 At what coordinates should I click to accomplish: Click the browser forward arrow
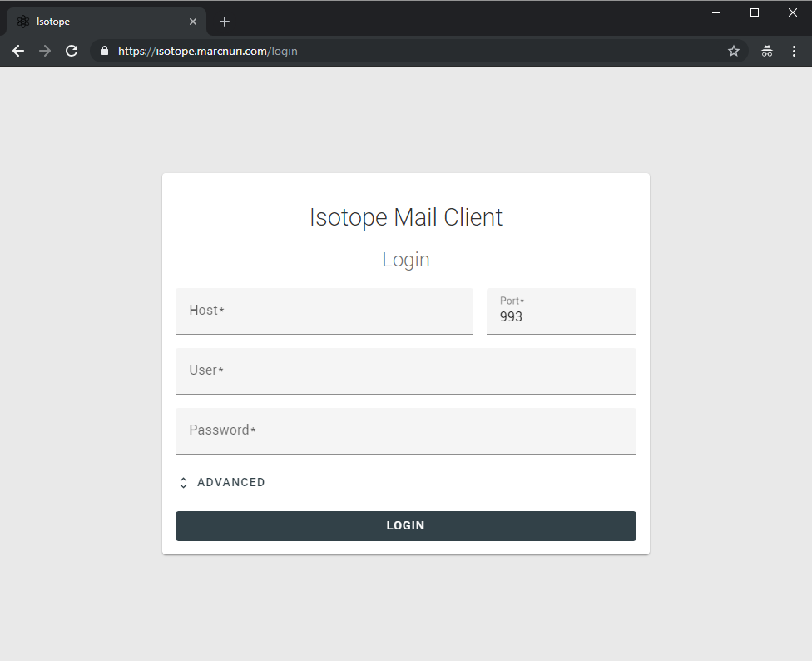45,51
